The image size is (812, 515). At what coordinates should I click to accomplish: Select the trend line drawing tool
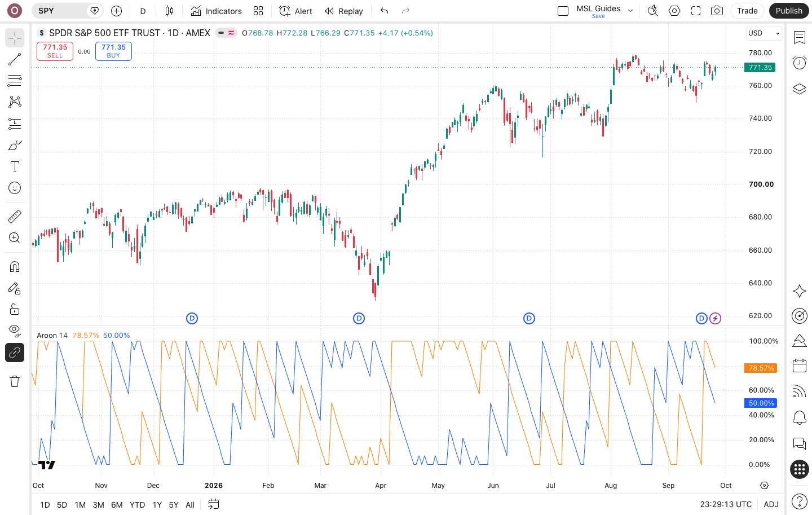click(15, 59)
